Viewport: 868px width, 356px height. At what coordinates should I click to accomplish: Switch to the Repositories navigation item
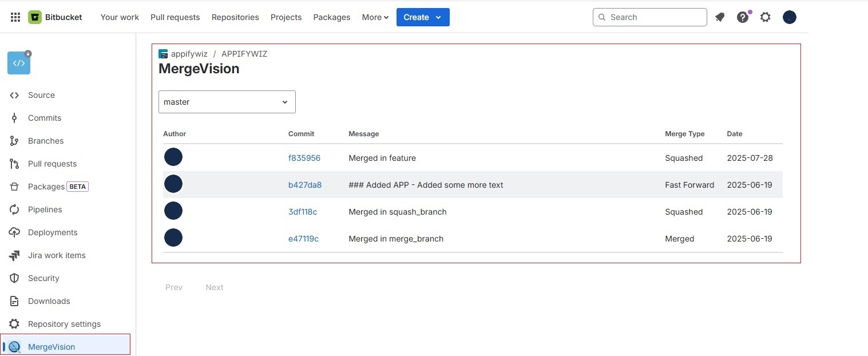(x=235, y=17)
